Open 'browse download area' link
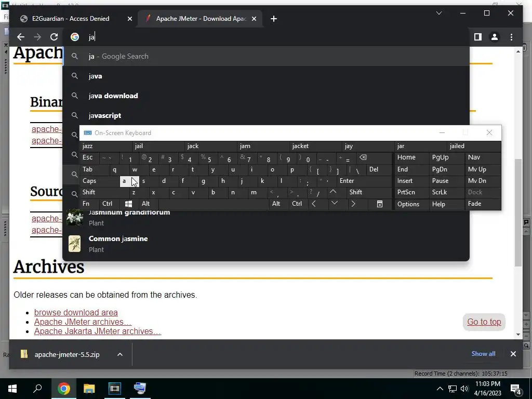Viewport: 532px width, 399px height. pyautogui.click(x=76, y=312)
